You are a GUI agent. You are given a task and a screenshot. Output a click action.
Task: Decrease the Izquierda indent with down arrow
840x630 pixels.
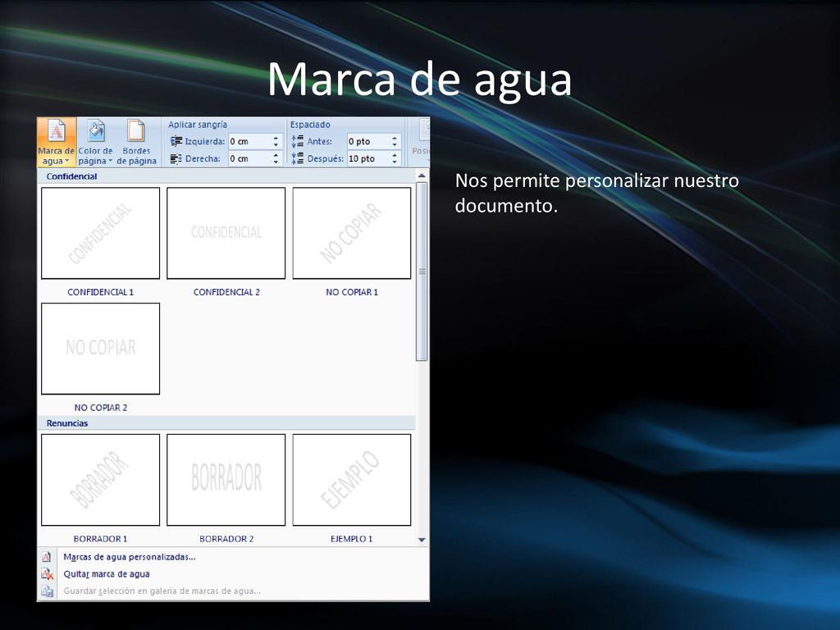click(x=276, y=145)
